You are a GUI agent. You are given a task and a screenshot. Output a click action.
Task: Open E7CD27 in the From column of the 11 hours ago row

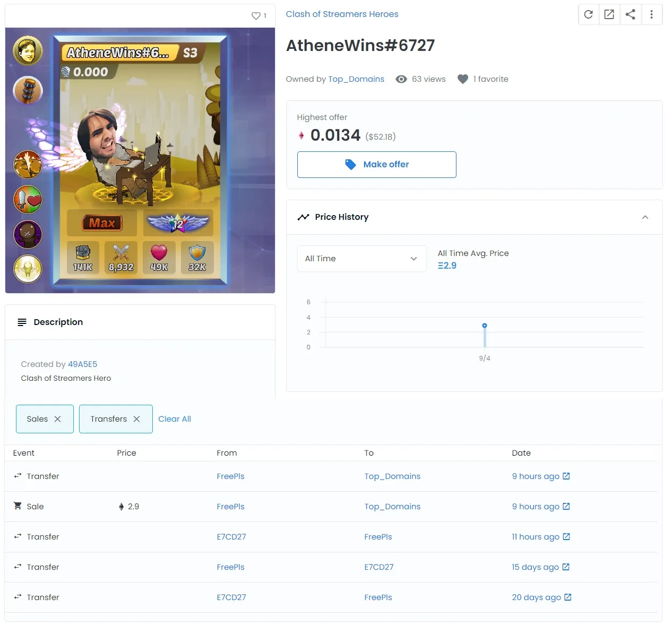231,537
